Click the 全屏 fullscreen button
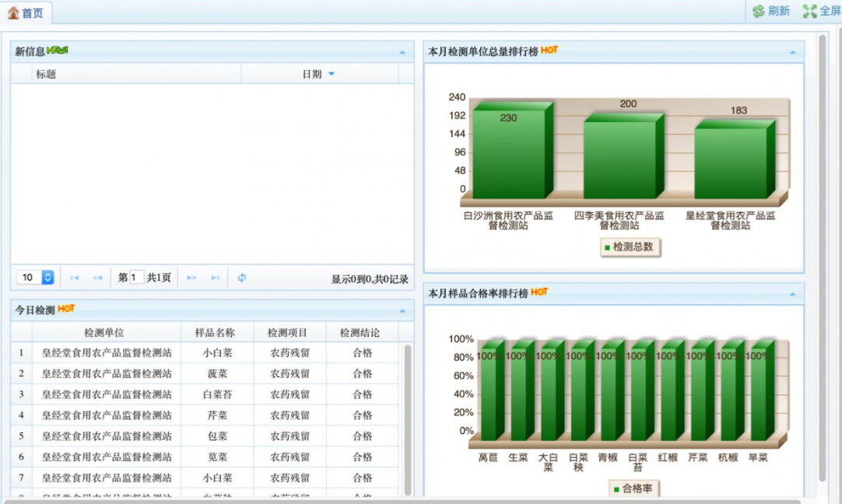 pos(822,11)
